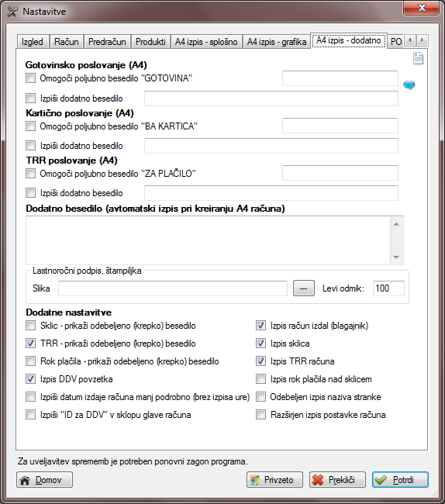Click the blue speech bubble help icon
The height and width of the screenshot is (504, 445).
click(409, 85)
